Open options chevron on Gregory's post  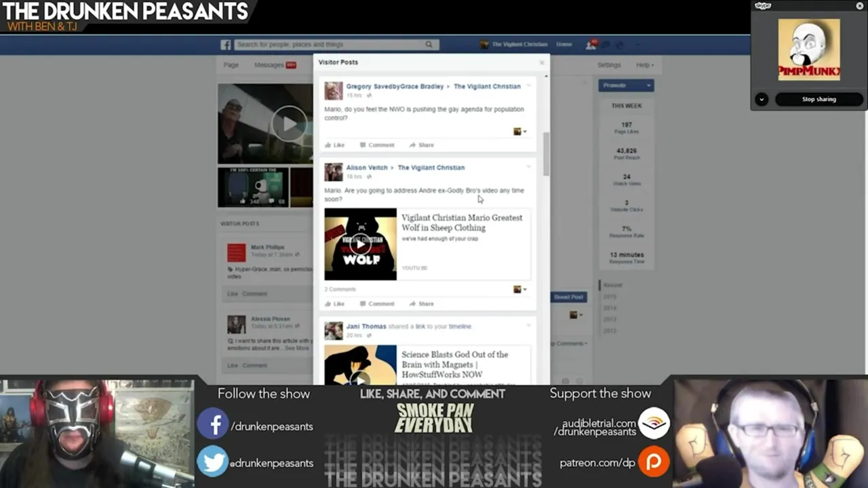point(529,85)
